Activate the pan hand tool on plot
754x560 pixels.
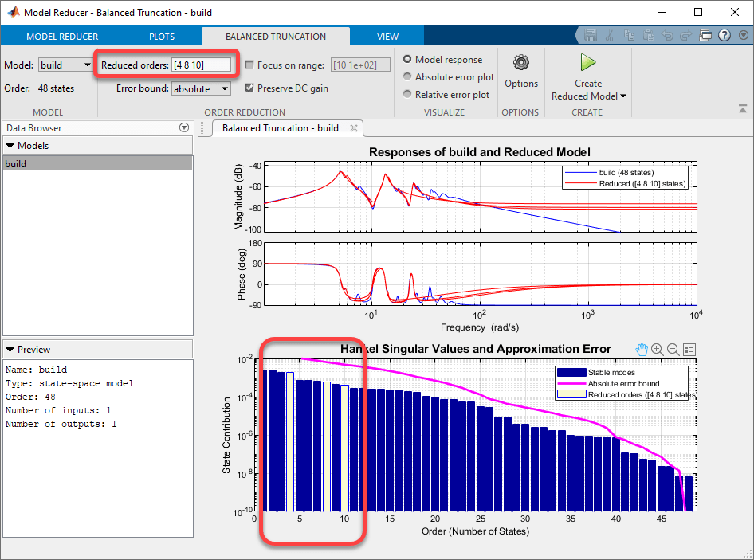pyautogui.click(x=642, y=350)
